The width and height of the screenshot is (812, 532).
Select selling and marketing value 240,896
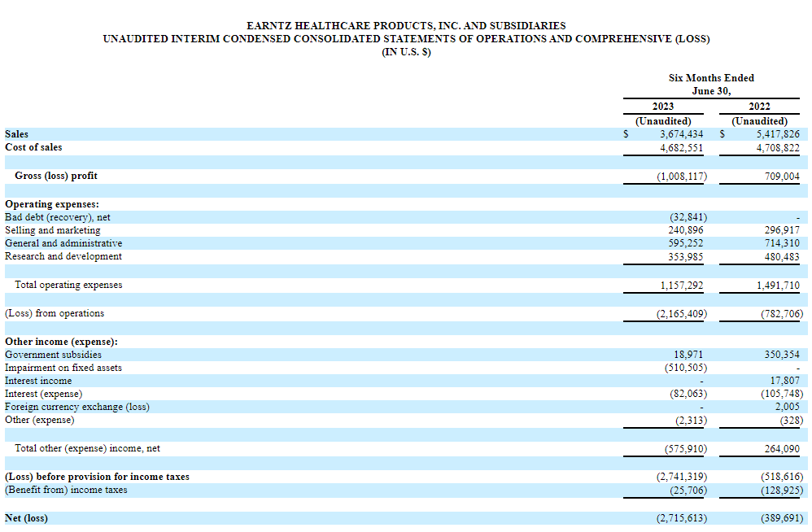686,230
